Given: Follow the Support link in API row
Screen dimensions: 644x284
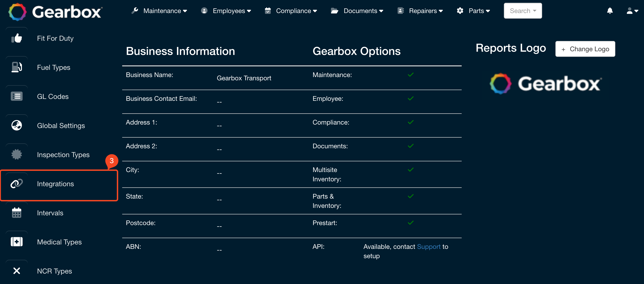Looking at the screenshot, I should pyautogui.click(x=429, y=246).
